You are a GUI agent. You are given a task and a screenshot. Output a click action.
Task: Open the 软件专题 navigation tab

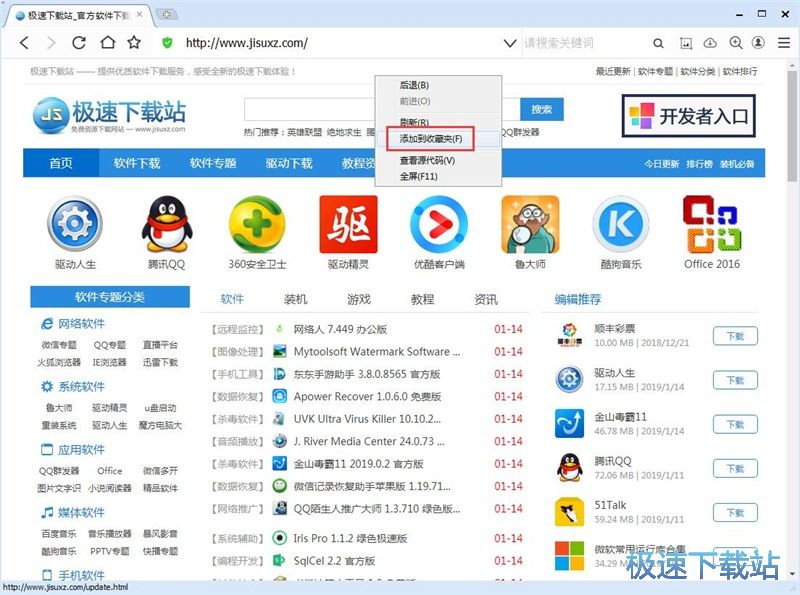coord(213,163)
